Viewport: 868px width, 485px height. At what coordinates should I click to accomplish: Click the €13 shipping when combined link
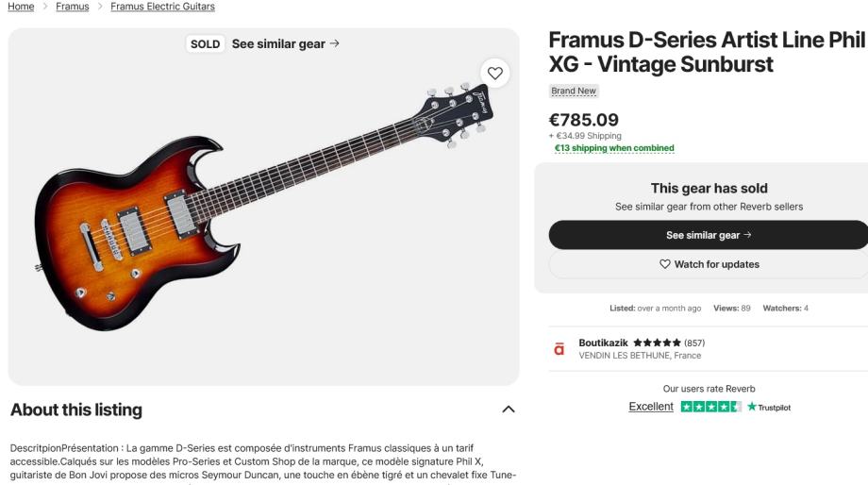pos(614,148)
